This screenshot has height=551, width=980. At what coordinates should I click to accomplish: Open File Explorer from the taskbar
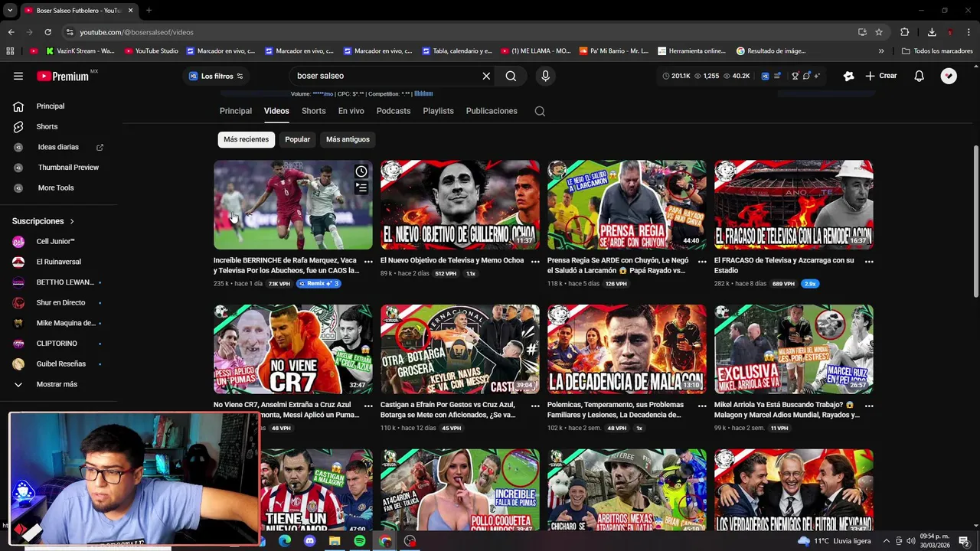coord(335,541)
